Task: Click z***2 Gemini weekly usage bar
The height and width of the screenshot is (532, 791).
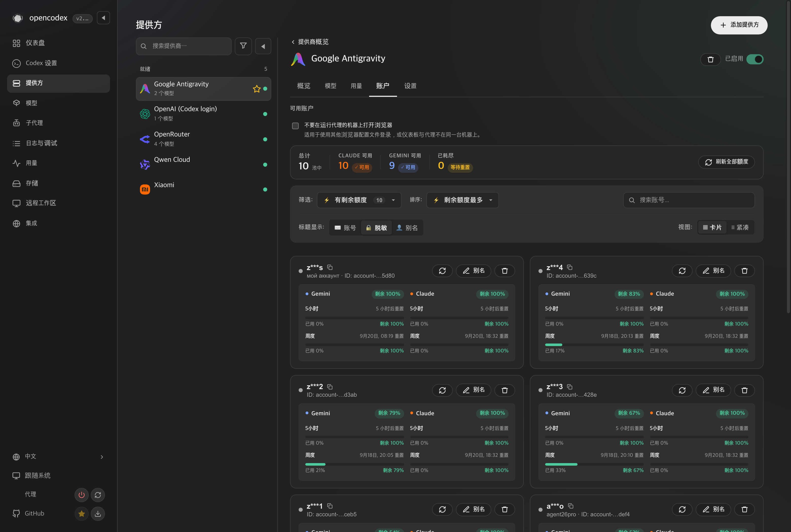Action: tap(354, 464)
